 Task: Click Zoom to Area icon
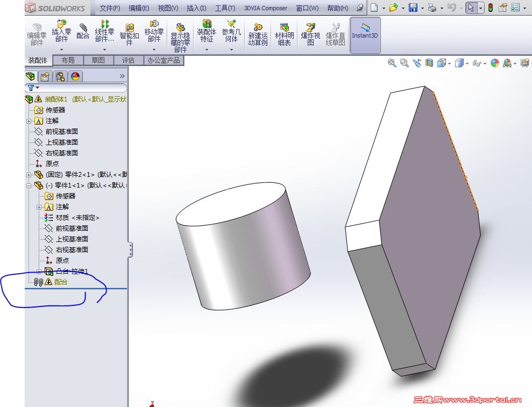click(x=404, y=63)
